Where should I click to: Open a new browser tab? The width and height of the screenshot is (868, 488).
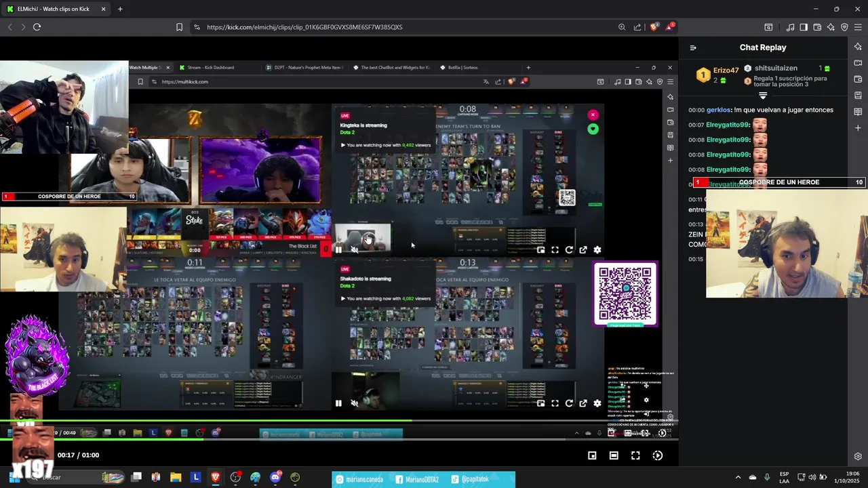120,9
